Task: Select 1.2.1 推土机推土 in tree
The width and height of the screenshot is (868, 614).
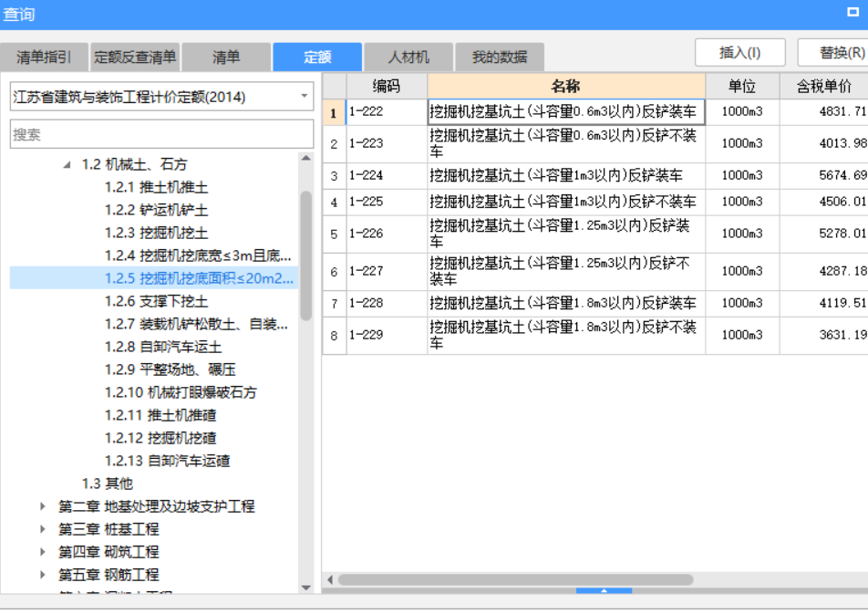Action: pos(157,187)
